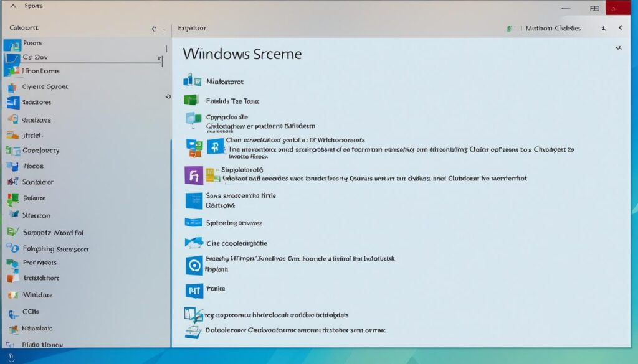Click the Plindo tleoow sidebar entry
This screenshot has width=638, height=364.
(x=42, y=345)
